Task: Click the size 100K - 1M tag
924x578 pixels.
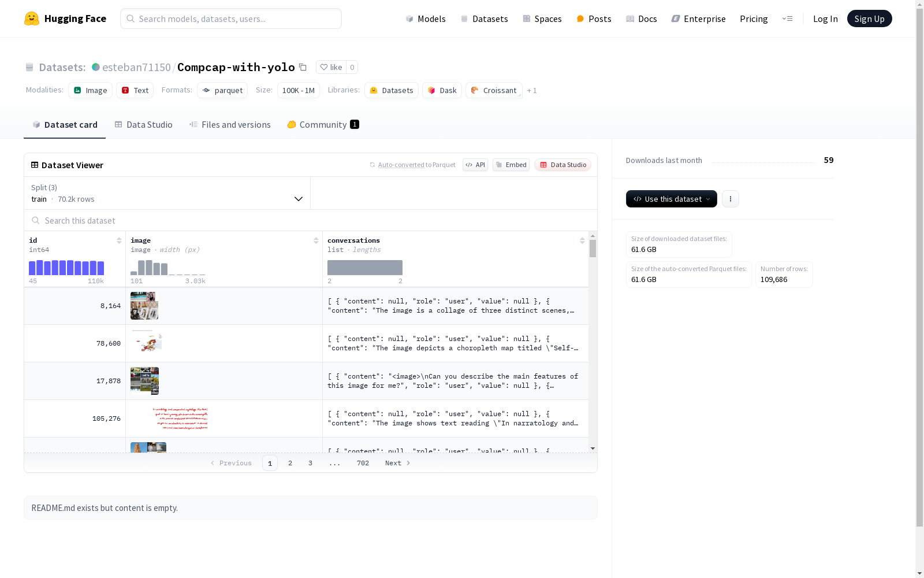Action: pyautogui.click(x=299, y=90)
